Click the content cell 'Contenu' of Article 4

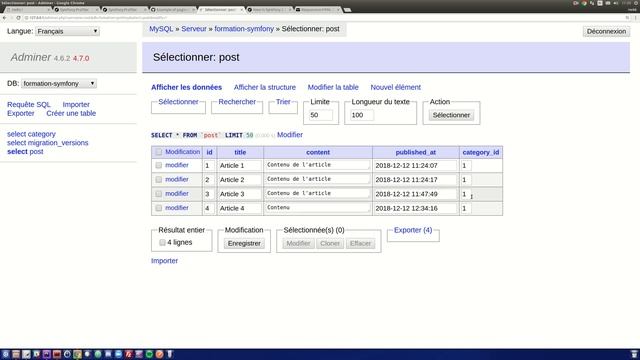318,208
